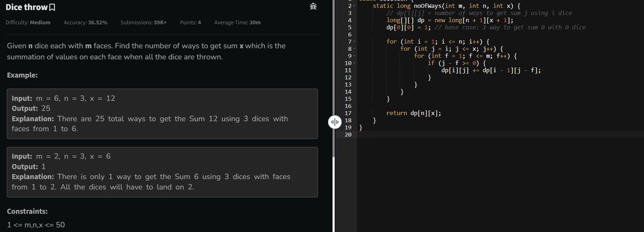This screenshot has height=232, width=644.
Task: Click the panel splitter arrows handle
Action: [334, 122]
